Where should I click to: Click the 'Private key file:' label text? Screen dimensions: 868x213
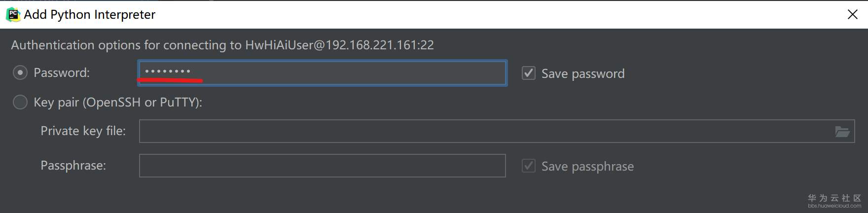point(83,131)
